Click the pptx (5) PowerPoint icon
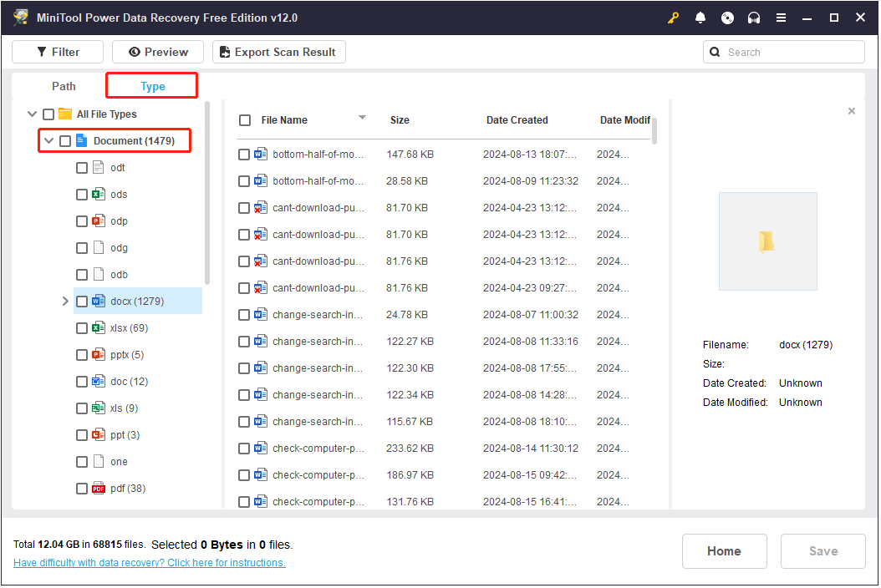 click(x=99, y=355)
